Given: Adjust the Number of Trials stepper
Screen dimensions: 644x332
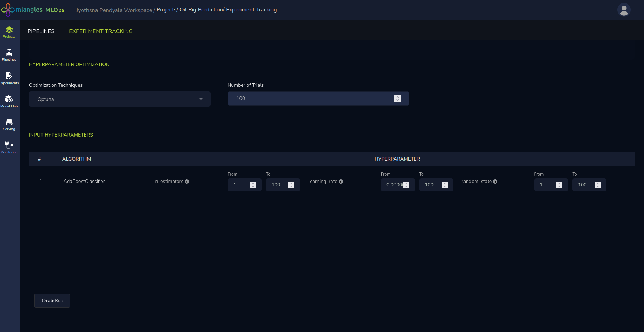Looking at the screenshot, I should pyautogui.click(x=397, y=99).
